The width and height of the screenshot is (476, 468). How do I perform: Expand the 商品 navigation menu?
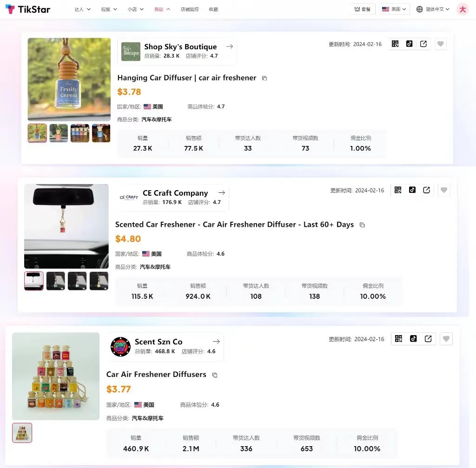click(x=162, y=9)
